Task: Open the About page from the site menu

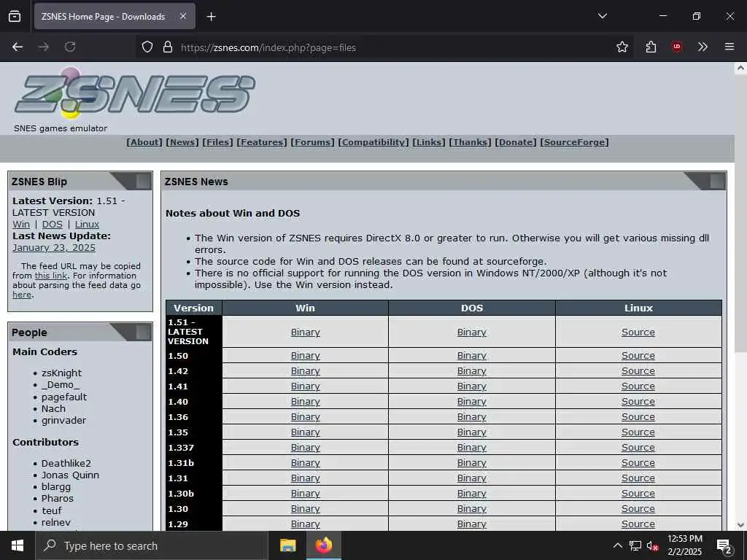Action: point(144,142)
